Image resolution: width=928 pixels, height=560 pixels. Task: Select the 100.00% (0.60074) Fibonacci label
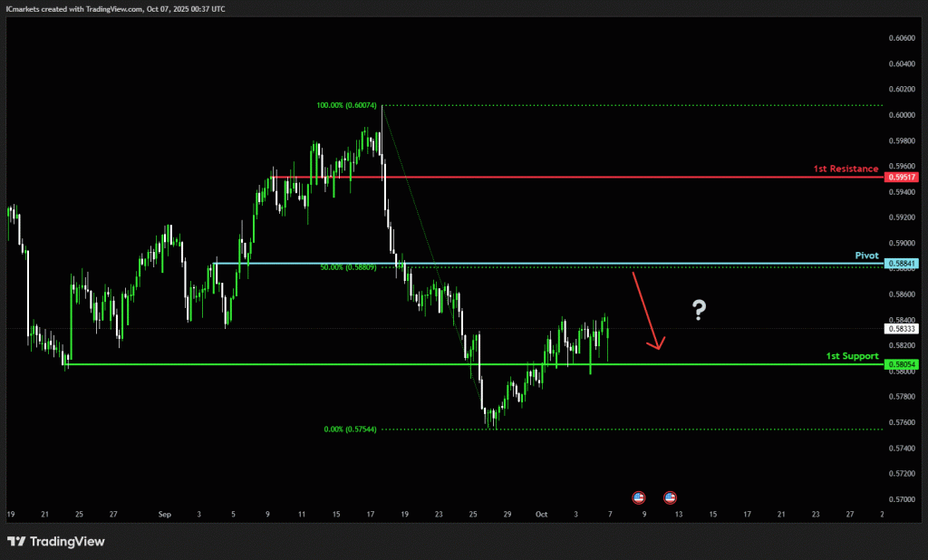[348, 106]
